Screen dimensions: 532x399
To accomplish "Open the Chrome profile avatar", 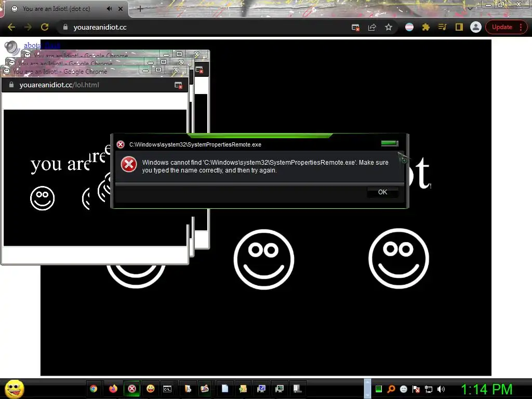I will (x=476, y=27).
